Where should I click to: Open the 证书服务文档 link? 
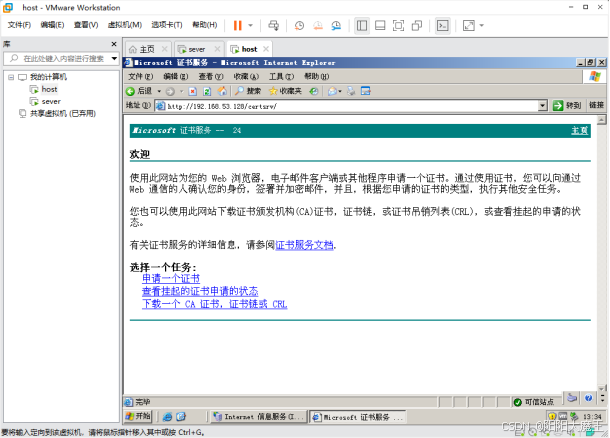tap(304, 245)
